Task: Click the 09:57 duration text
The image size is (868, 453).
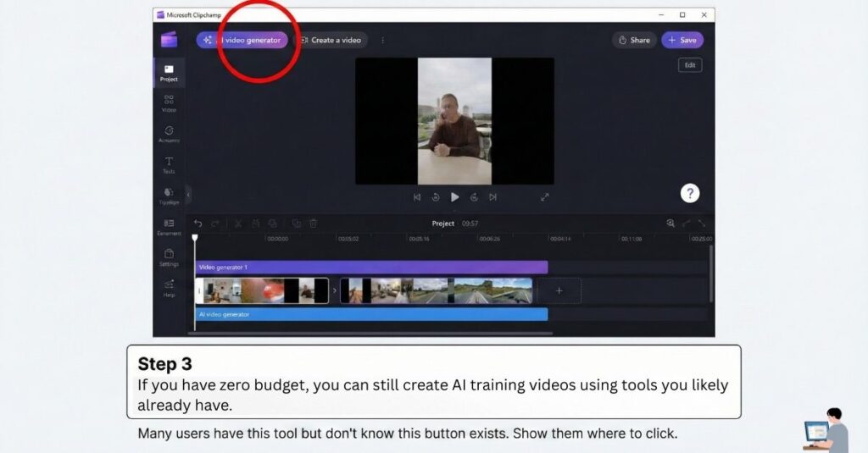Action: coord(470,224)
